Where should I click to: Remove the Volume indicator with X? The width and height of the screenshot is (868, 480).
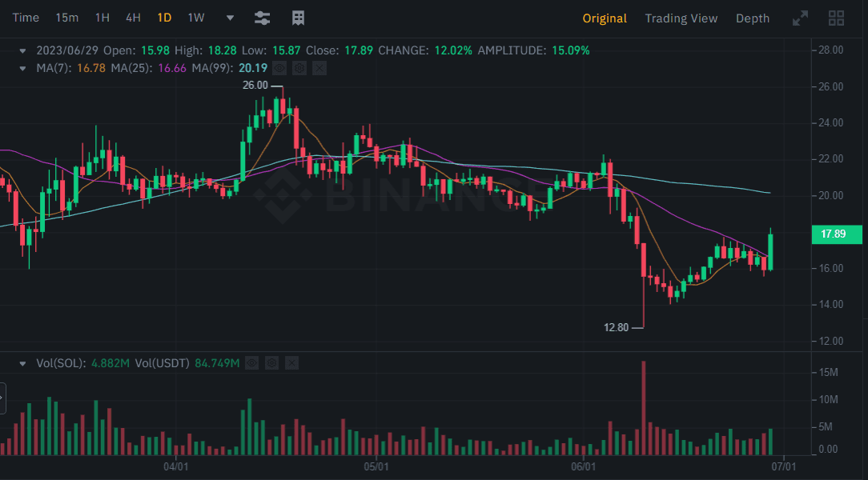pos(291,363)
